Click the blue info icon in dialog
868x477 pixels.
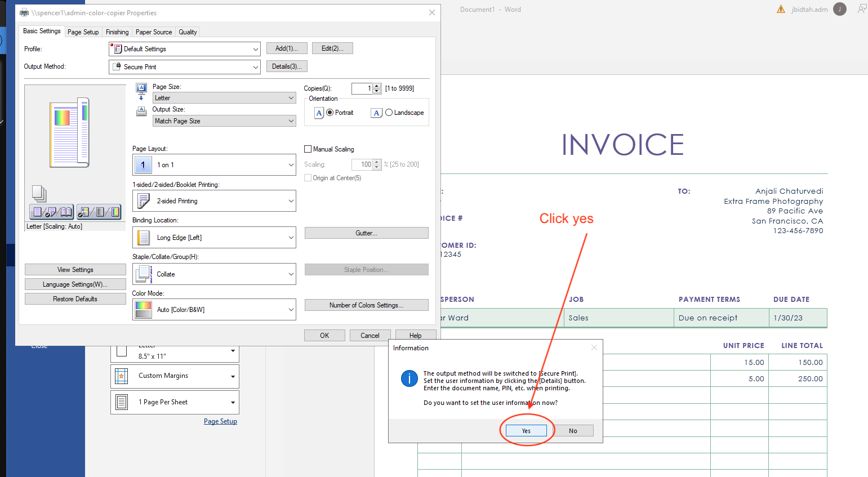409,378
